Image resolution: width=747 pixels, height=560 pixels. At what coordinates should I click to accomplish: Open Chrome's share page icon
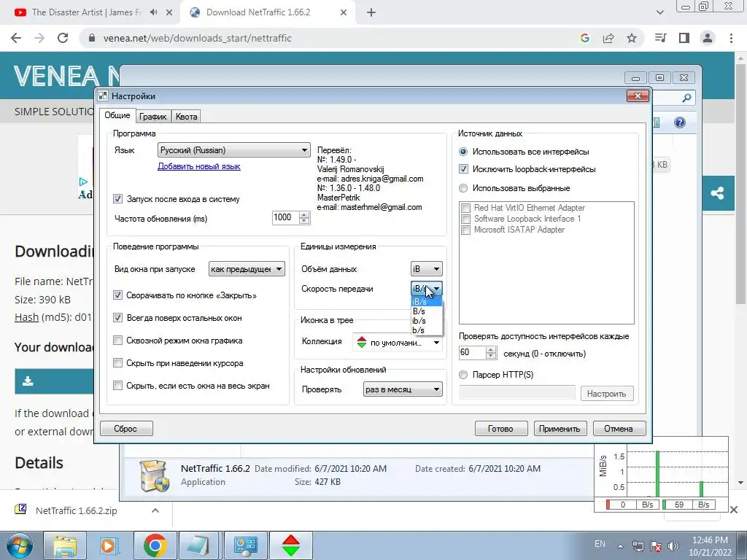click(608, 38)
